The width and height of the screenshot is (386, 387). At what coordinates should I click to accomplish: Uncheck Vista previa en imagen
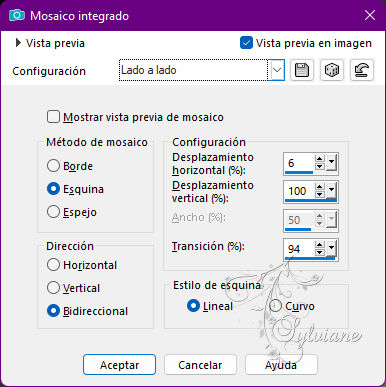[x=246, y=43]
